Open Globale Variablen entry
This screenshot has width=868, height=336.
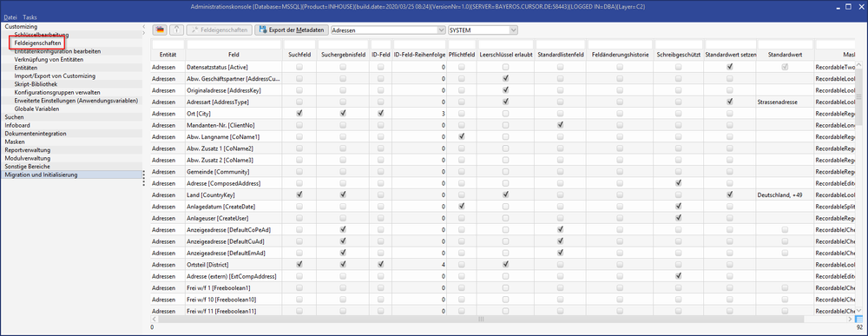tap(36, 109)
